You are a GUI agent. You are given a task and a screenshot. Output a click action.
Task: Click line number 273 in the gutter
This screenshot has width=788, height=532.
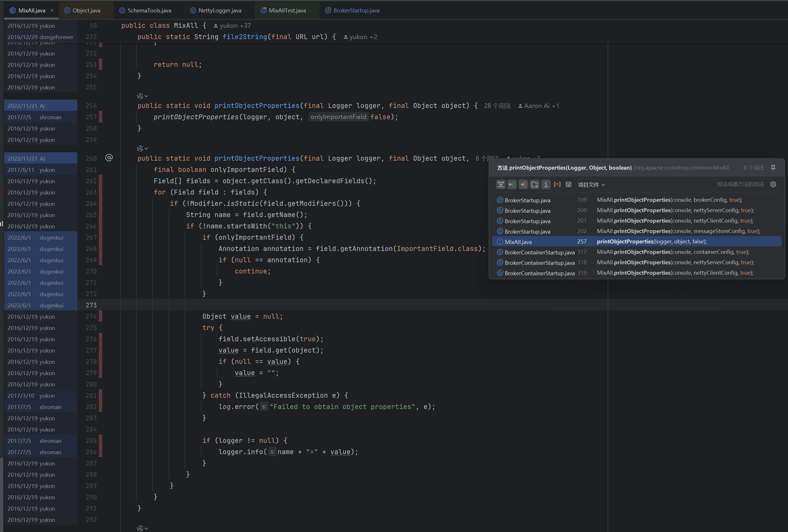tap(91, 305)
